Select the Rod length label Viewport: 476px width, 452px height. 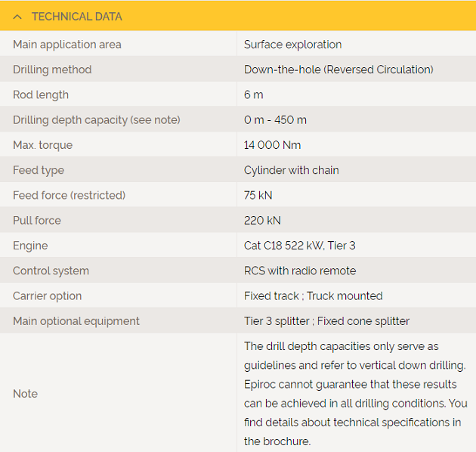coord(41,94)
